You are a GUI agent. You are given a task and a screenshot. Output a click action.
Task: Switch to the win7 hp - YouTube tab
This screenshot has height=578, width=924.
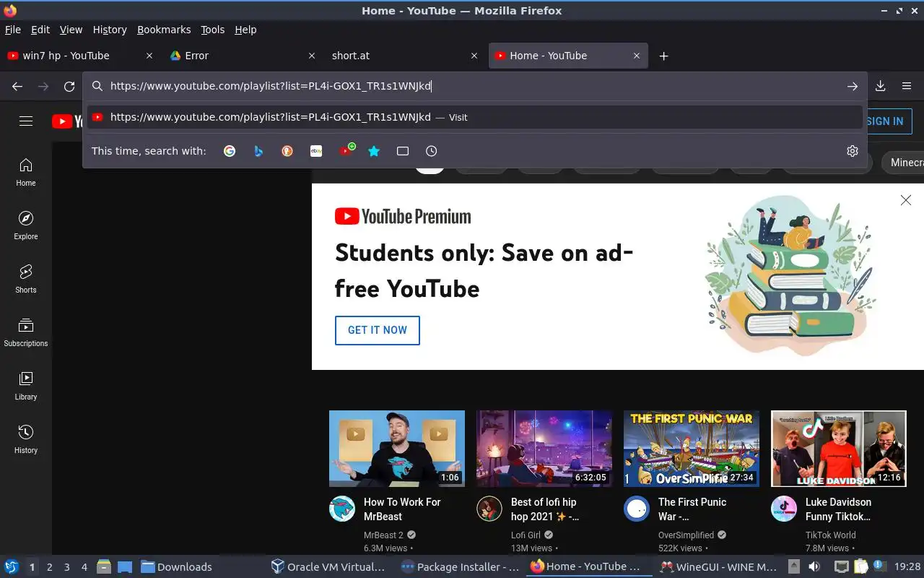tap(79, 56)
